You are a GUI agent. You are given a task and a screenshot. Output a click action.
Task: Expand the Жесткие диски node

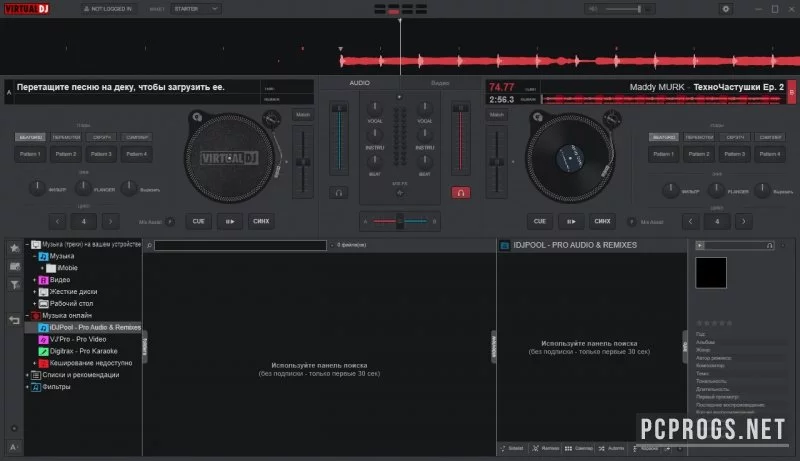click(35, 292)
